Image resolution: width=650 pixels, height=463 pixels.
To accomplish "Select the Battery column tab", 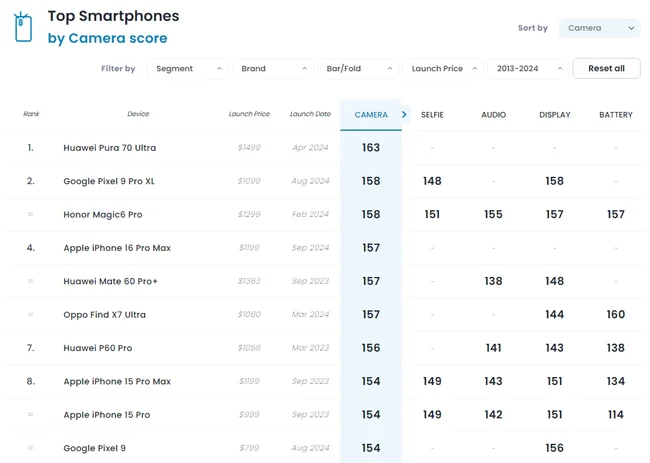I will tap(615, 115).
